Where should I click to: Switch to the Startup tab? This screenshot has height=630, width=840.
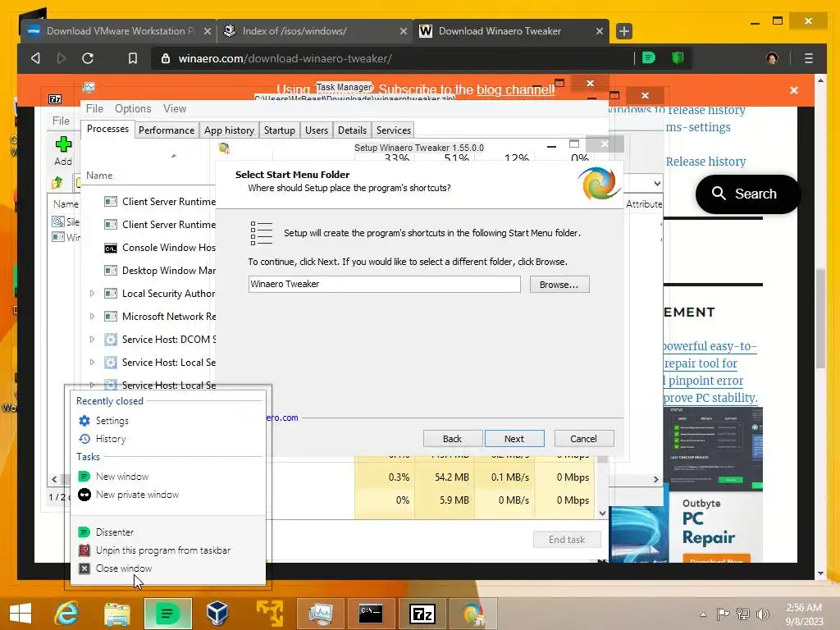coord(280,130)
